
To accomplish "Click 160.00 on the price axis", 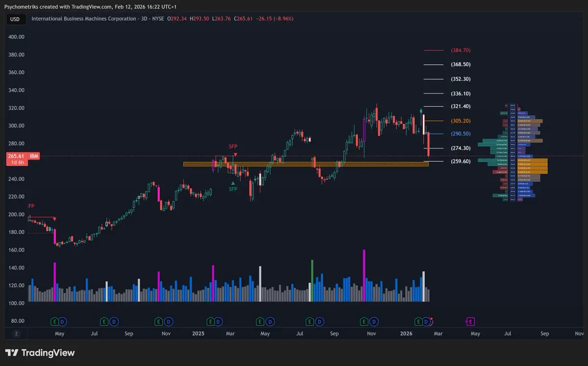I will click(x=17, y=250).
